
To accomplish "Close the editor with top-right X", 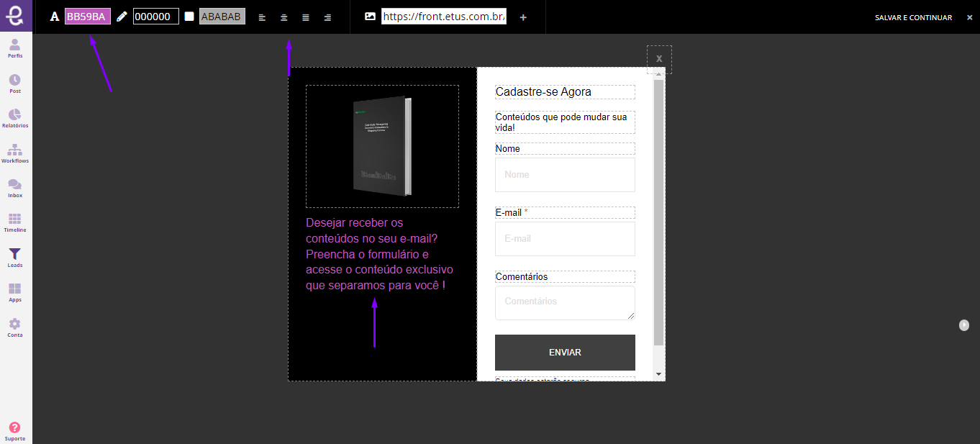I will (x=969, y=17).
